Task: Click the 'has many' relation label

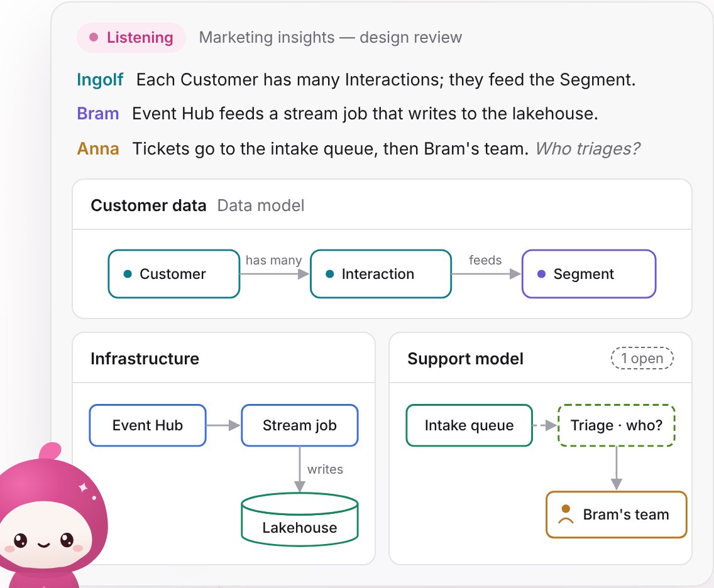Action: pos(273,260)
